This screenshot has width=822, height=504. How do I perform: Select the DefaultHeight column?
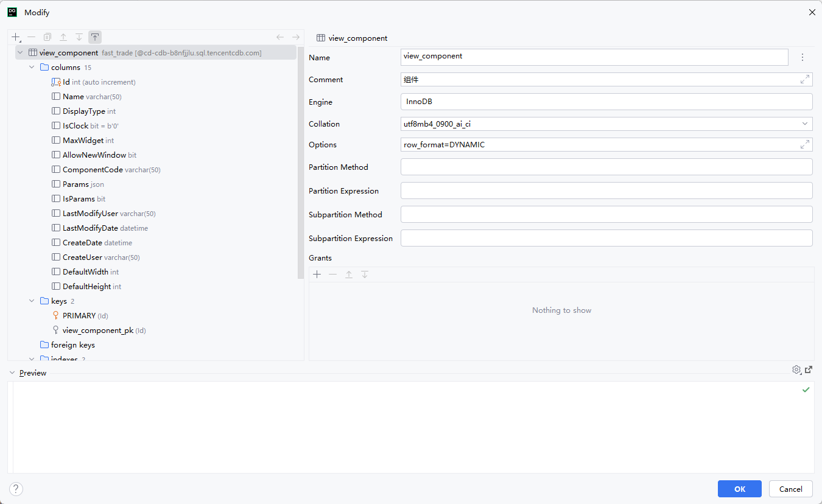point(86,287)
